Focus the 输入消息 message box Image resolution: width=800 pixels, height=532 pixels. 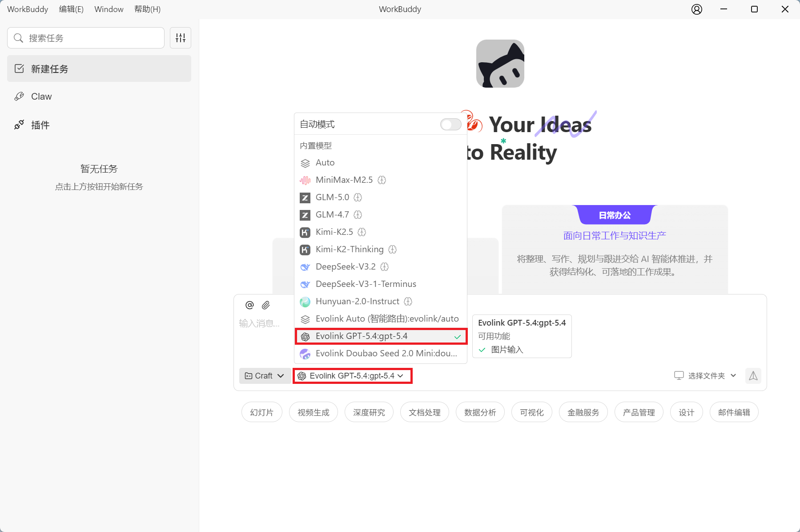(x=259, y=323)
